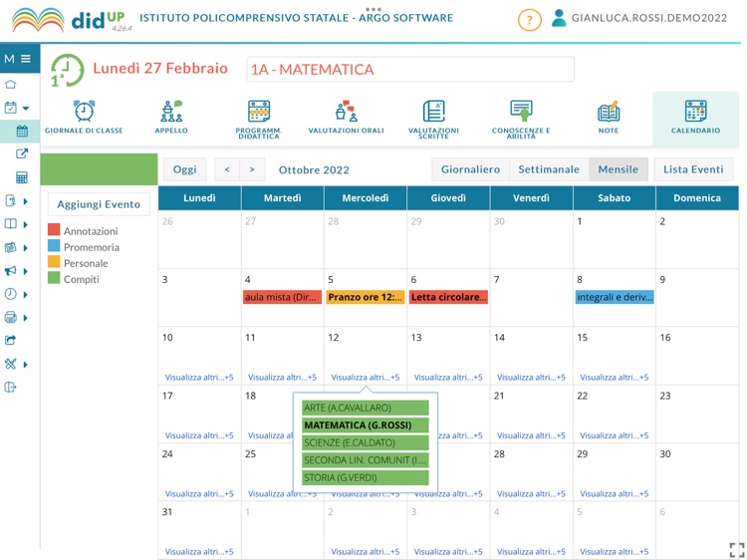
Task: Click the sidebar share export icon
Action: [x=11, y=340]
